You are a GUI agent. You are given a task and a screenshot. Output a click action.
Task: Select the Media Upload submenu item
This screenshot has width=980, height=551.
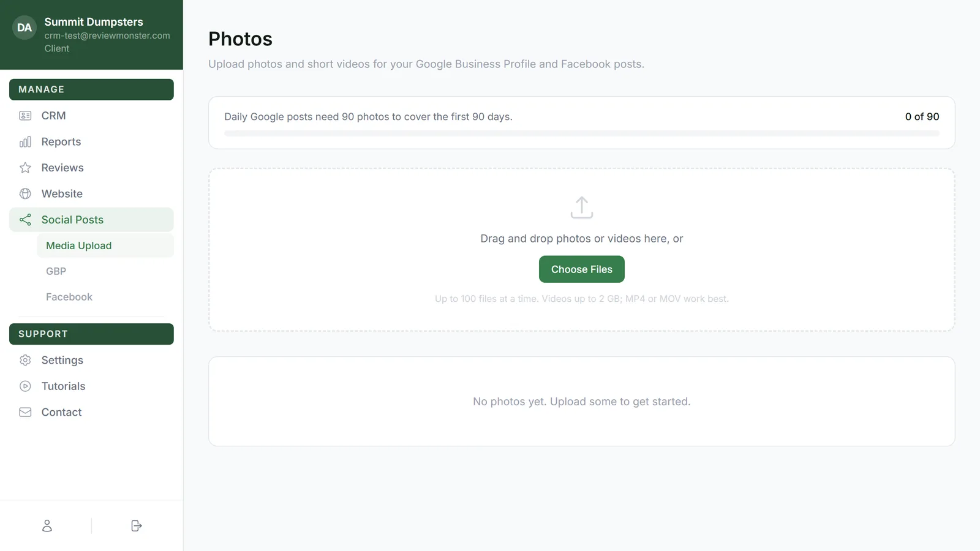105,246
